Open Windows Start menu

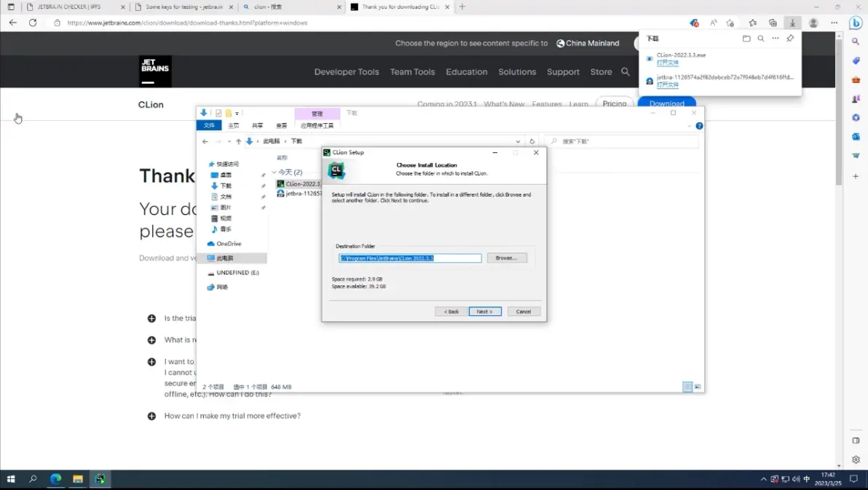pos(11,479)
